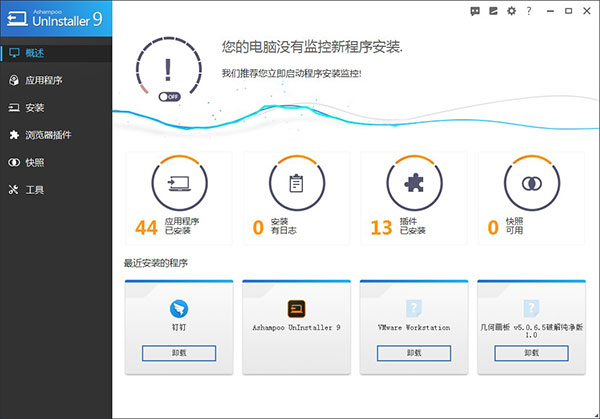Click the installed plugins puzzle circle icon
Screen dimensions: 600x419
click(x=414, y=183)
